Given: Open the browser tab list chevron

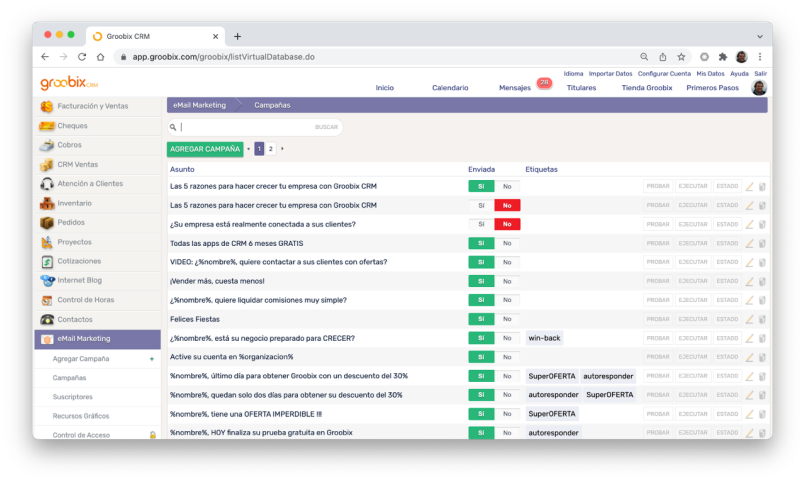Looking at the screenshot, I should 760,36.
